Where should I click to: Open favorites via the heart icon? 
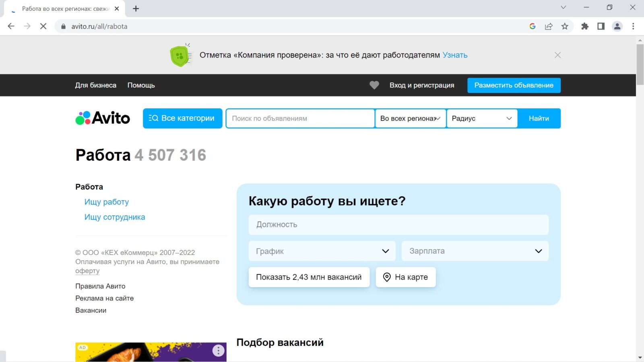[x=374, y=85]
